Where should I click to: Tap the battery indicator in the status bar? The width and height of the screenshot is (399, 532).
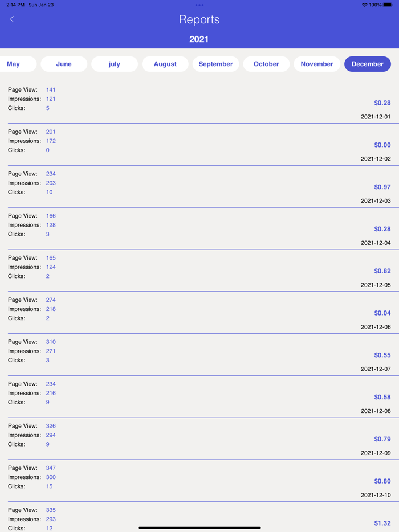389,4
